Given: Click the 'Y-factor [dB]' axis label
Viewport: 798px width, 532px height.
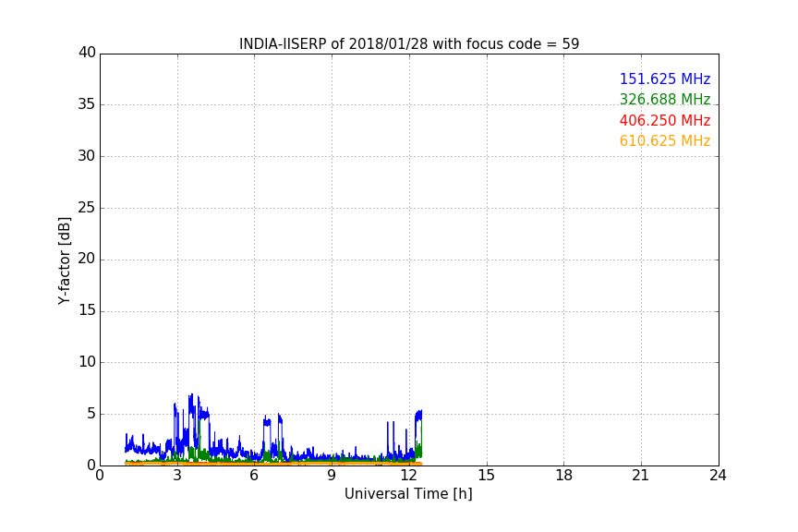Looking at the screenshot, I should point(65,260).
